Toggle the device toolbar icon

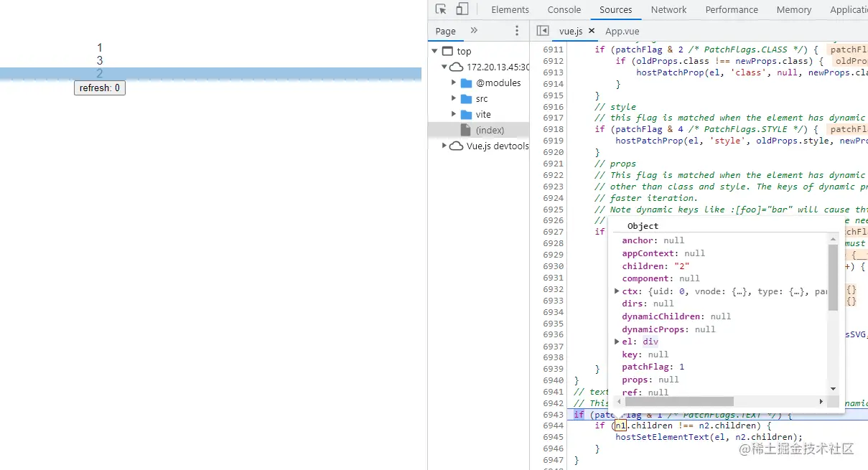point(462,9)
